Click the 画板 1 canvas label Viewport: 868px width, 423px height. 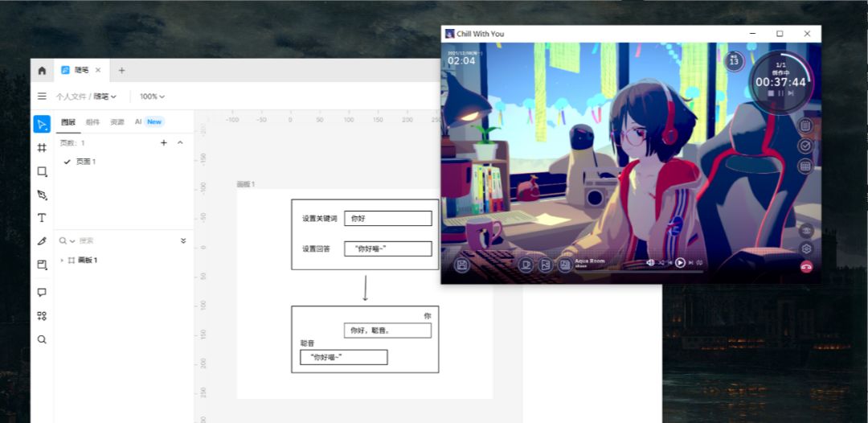tap(246, 184)
